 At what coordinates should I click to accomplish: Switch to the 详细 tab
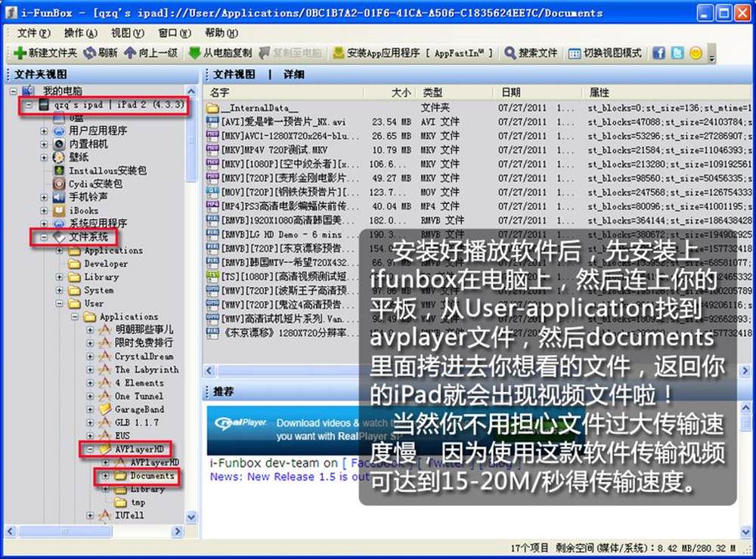pyautogui.click(x=293, y=74)
